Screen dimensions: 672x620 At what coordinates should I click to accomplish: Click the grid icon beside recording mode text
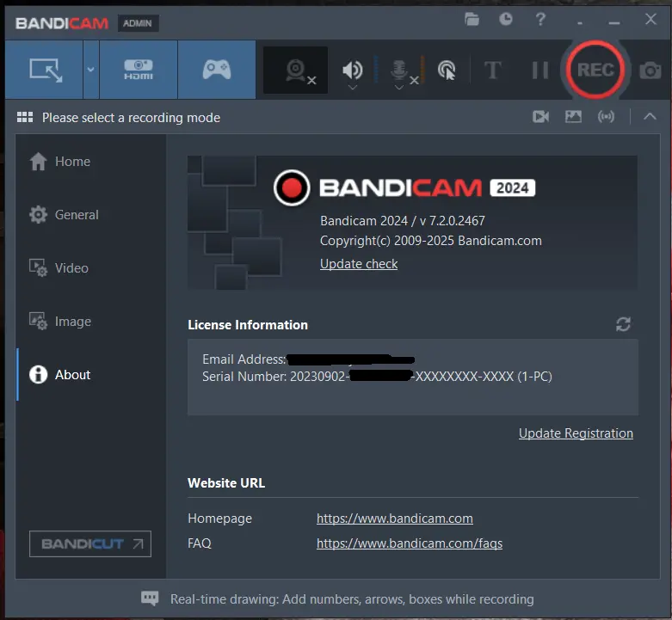click(25, 117)
